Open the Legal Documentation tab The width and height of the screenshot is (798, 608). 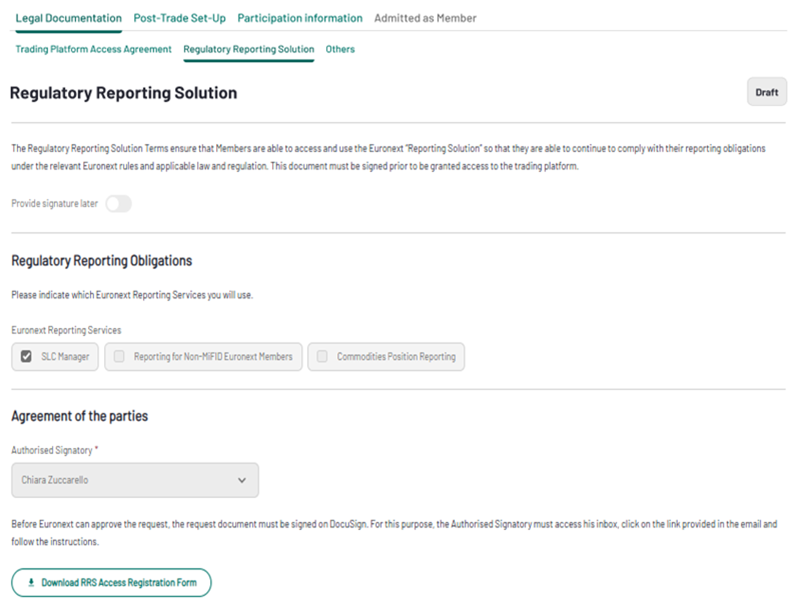click(68, 18)
